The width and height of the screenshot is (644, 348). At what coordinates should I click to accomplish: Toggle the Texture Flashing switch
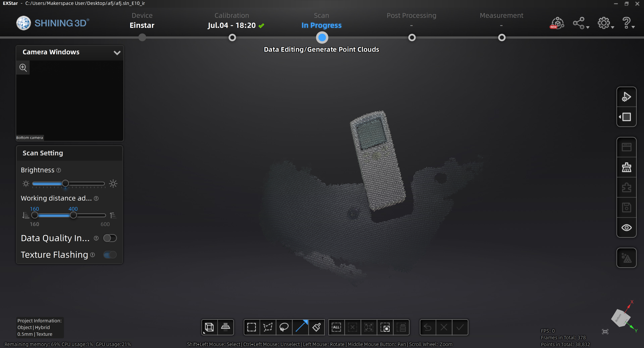coord(110,255)
